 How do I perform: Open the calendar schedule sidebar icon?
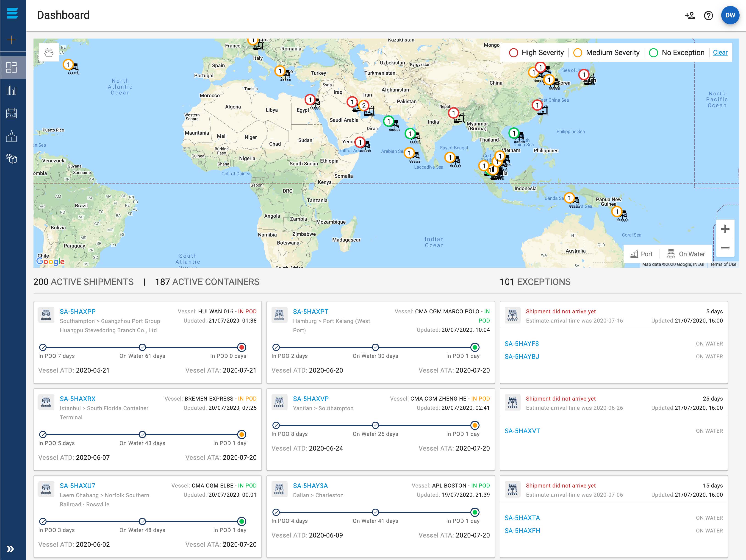click(x=11, y=113)
